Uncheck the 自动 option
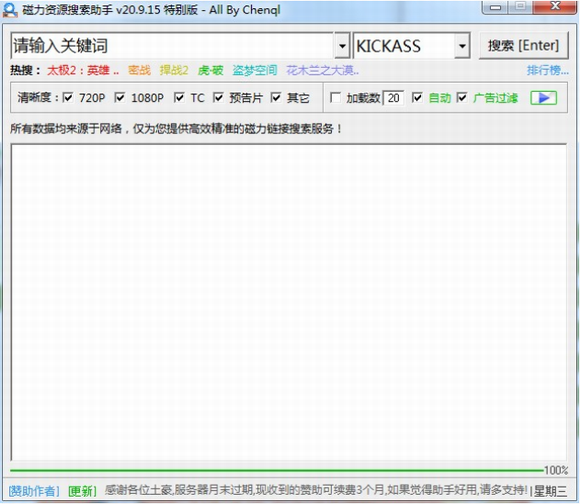The width and height of the screenshot is (580, 504). [417, 98]
